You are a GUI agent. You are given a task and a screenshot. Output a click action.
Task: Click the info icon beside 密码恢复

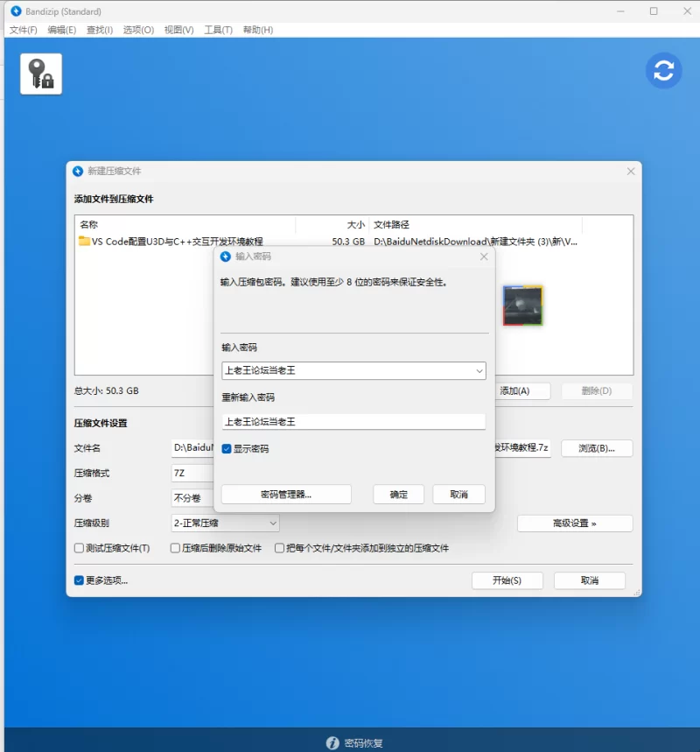pos(332,743)
